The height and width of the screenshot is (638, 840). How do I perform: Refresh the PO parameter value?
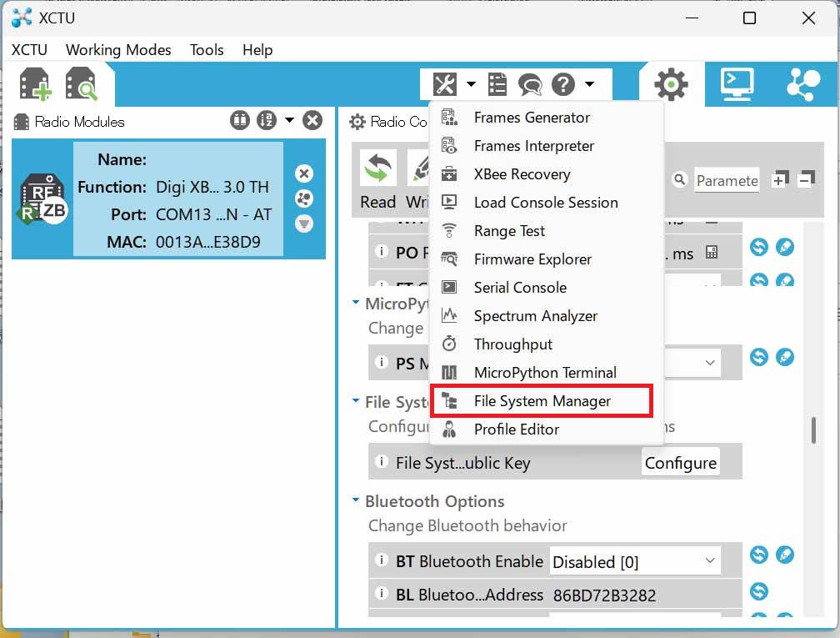[x=759, y=247]
